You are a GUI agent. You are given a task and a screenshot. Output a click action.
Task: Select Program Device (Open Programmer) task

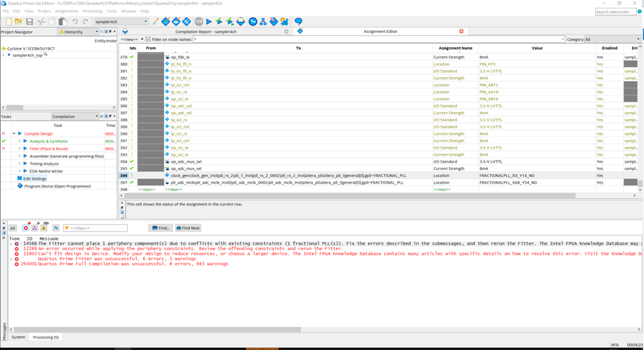(56, 186)
